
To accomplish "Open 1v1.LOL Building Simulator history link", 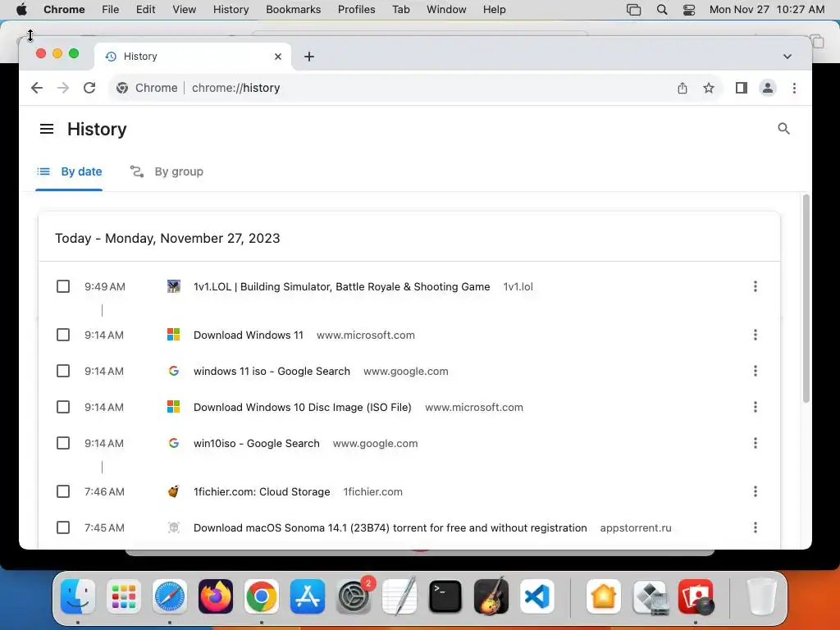I will point(342,286).
